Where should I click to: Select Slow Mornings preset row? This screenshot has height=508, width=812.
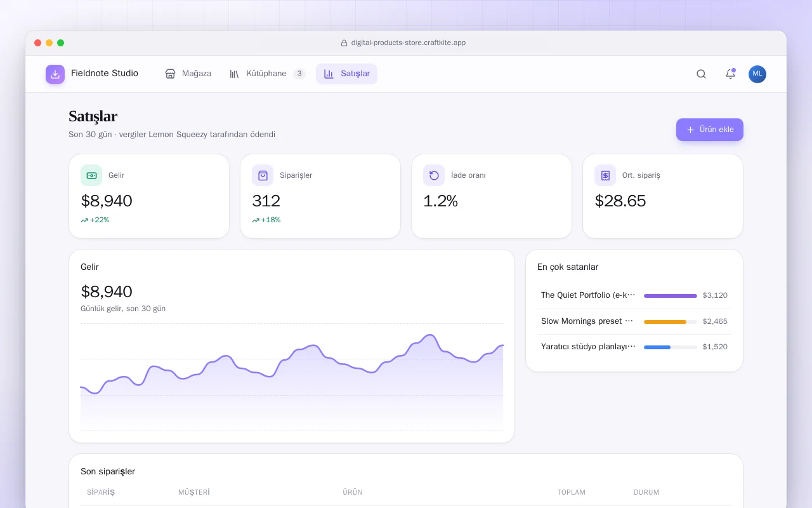(634, 321)
